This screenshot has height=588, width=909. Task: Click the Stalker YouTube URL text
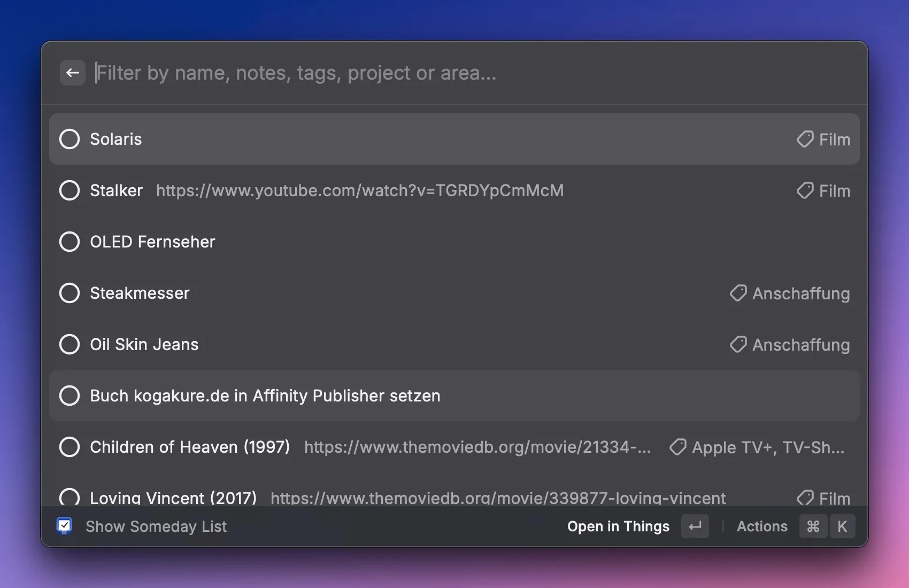pos(360,191)
